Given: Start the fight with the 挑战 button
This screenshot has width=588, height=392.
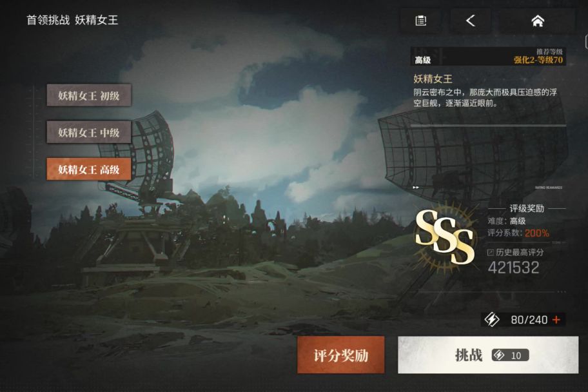Looking at the screenshot, I should point(488,355).
